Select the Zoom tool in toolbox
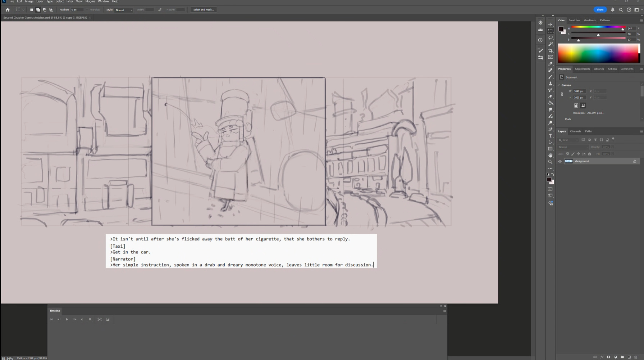The height and width of the screenshot is (360, 644). click(x=550, y=162)
